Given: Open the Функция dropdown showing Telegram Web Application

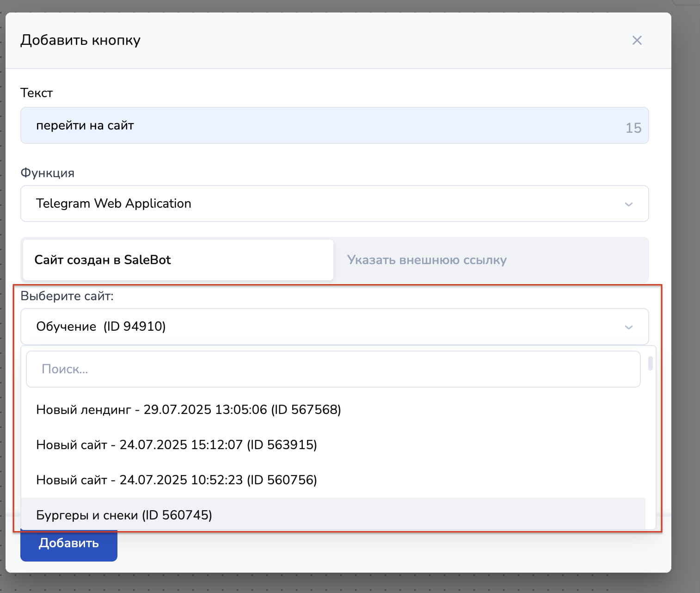Looking at the screenshot, I should (324, 204).
